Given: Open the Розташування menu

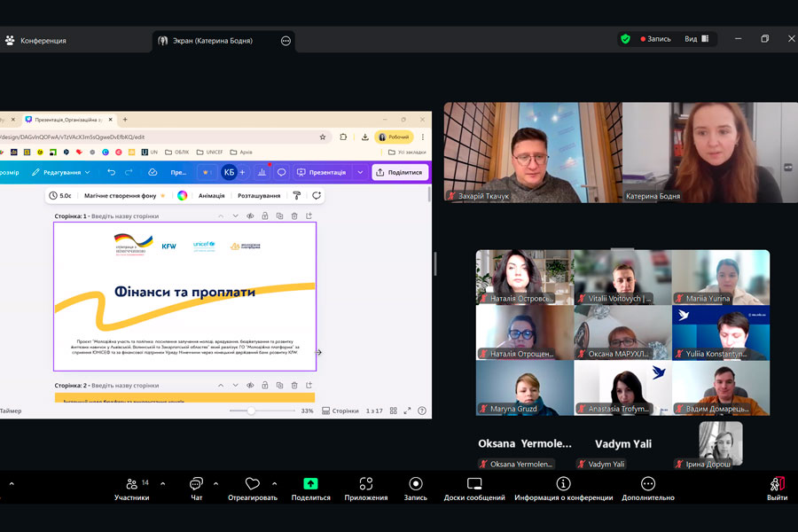Looking at the screenshot, I should (x=259, y=195).
